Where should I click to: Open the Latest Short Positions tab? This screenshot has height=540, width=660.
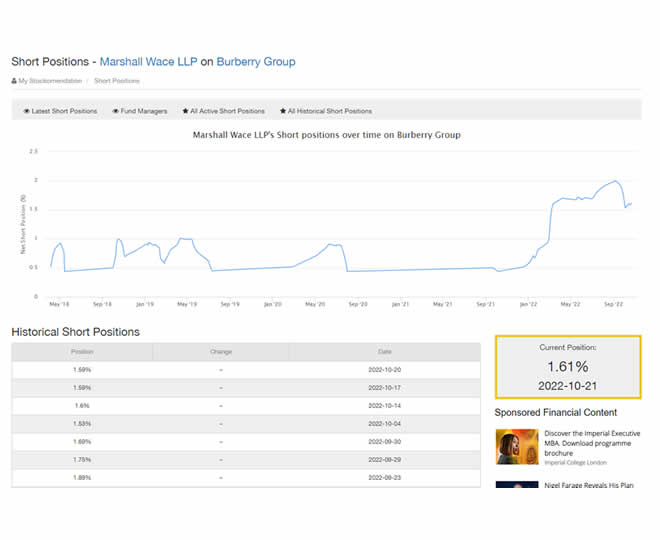click(60, 111)
